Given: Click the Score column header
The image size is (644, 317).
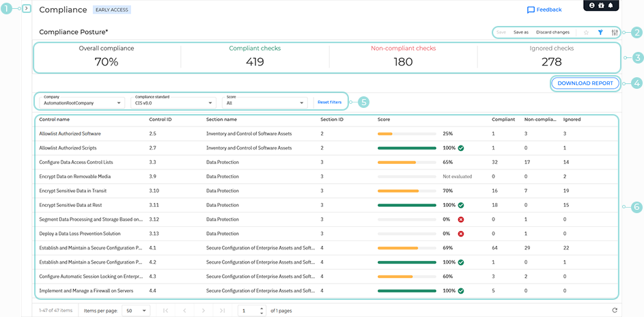Looking at the screenshot, I should (x=384, y=120).
